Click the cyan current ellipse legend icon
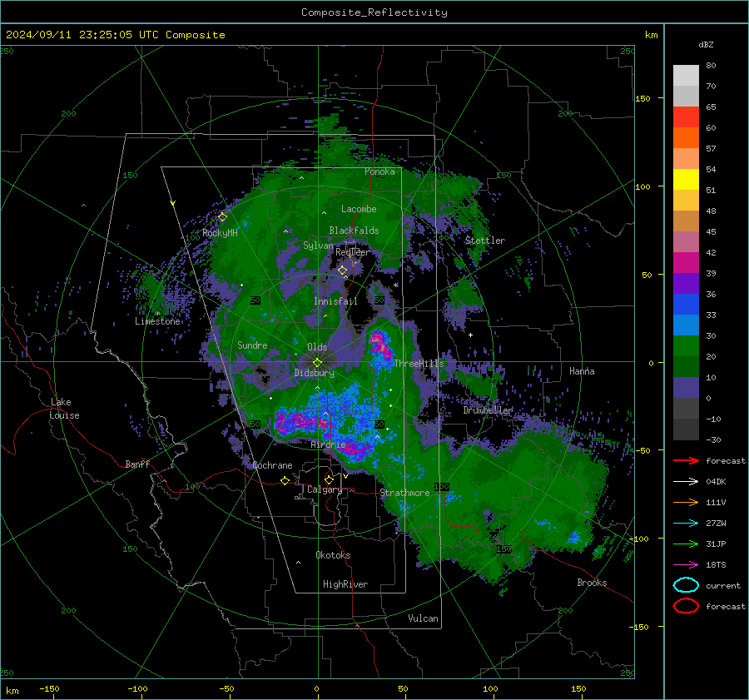The image size is (749, 700). click(686, 585)
